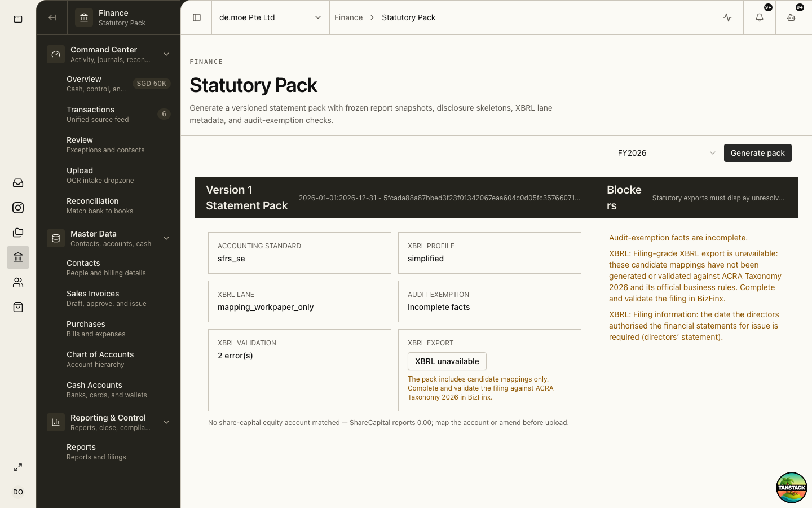Navigate to Reconciliation
The height and width of the screenshot is (508, 812).
[118, 205]
